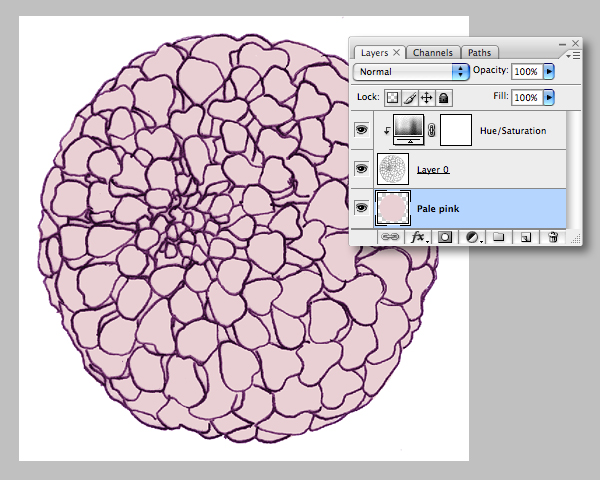This screenshot has width=600, height=480.
Task: Open the fx layer style menu
Action: click(419, 237)
